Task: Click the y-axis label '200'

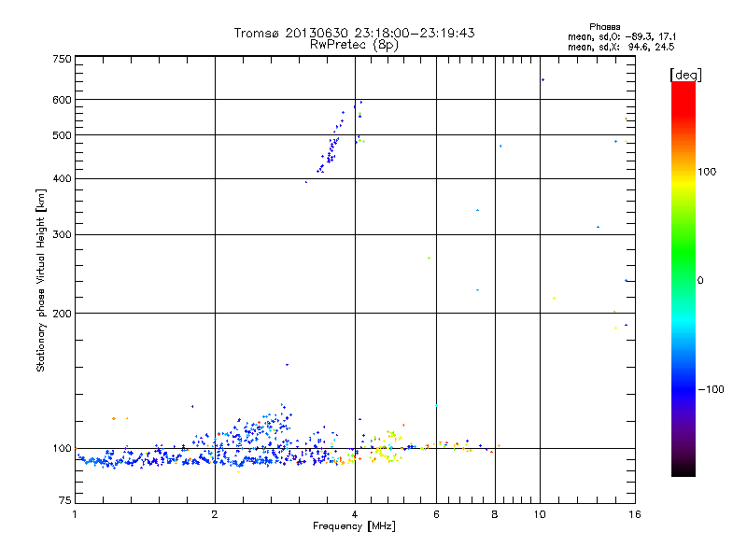Action: click(x=62, y=314)
